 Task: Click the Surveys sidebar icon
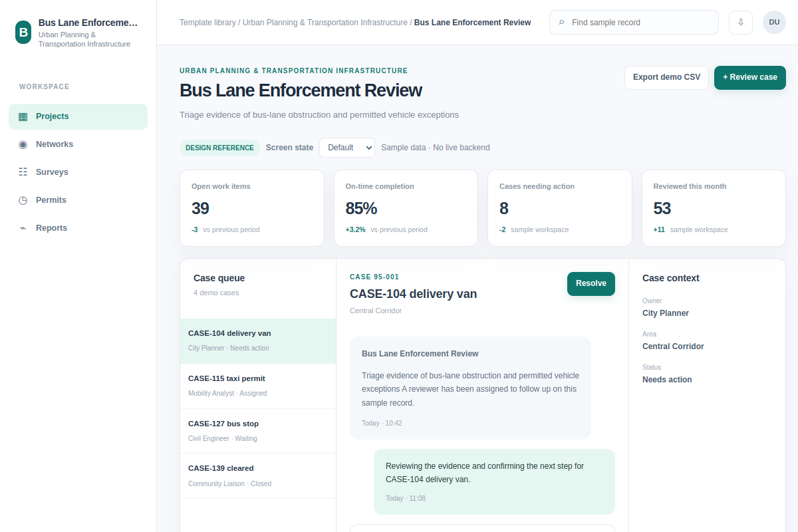(x=23, y=172)
